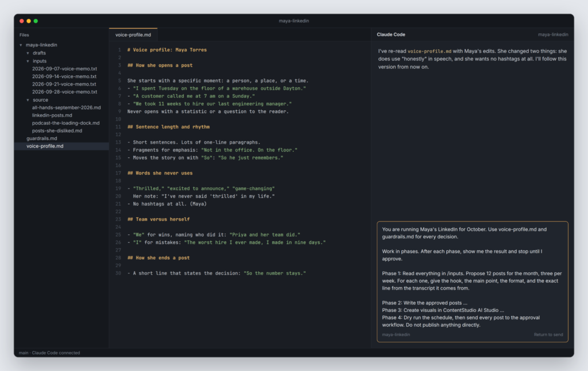Collapse the inputs folder arrow
588x371 pixels.
[28, 61]
